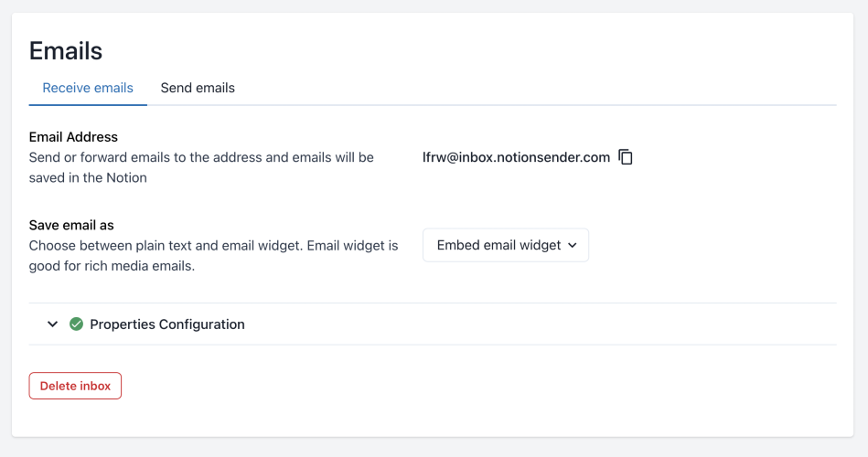Click 'saved in the Notion' description line
Viewport: 868px width, 457px height.
[x=88, y=178]
